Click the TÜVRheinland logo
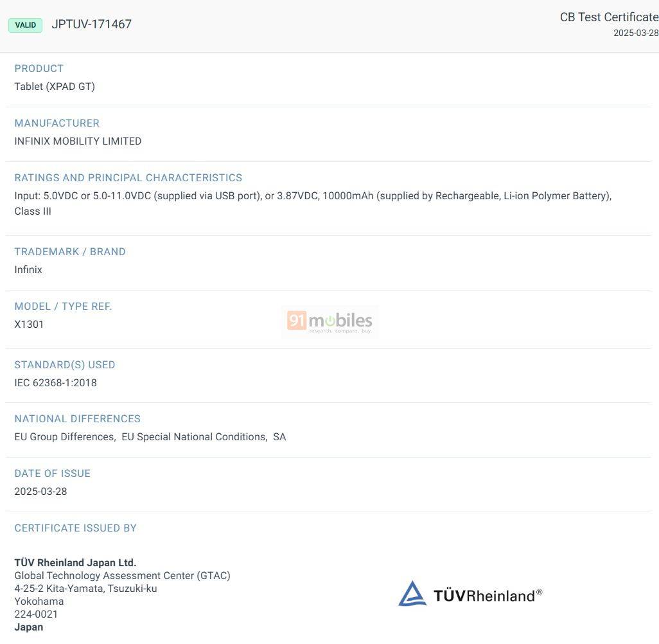This screenshot has height=644, width=659. [x=470, y=595]
